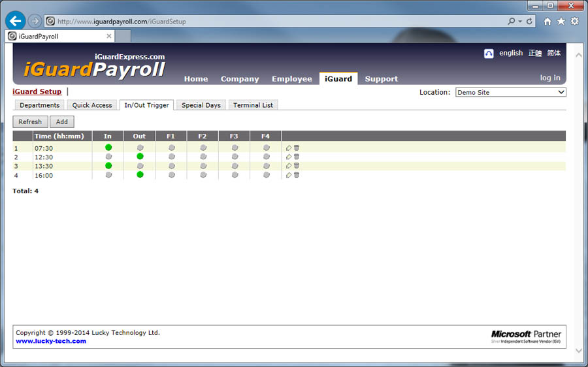The image size is (588, 367).
Task: Toggle F2 indicator for 12:30 row
Action: point(203,156)
